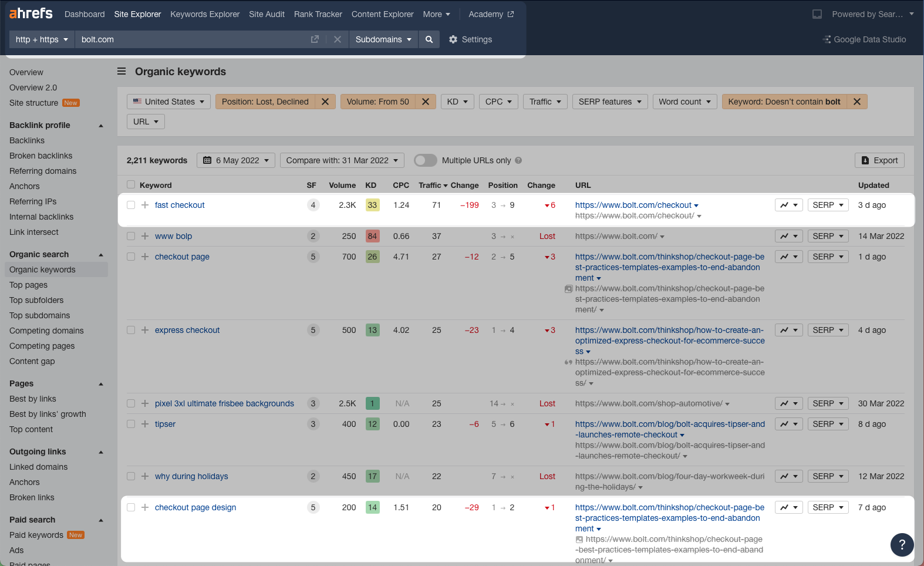Image resolution: width=924 pixels, height=566 pixels.
Task: Open position history chart for tipser
Action: 788,424
